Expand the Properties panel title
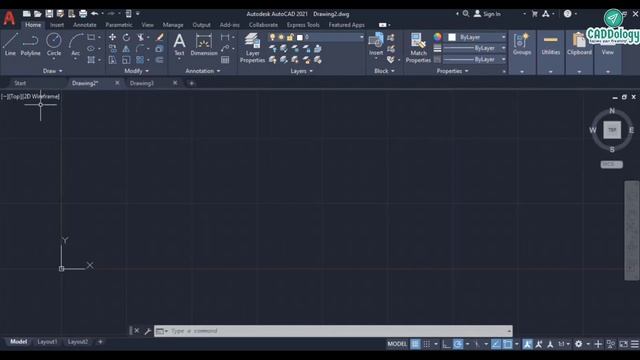 coord(452,71)
